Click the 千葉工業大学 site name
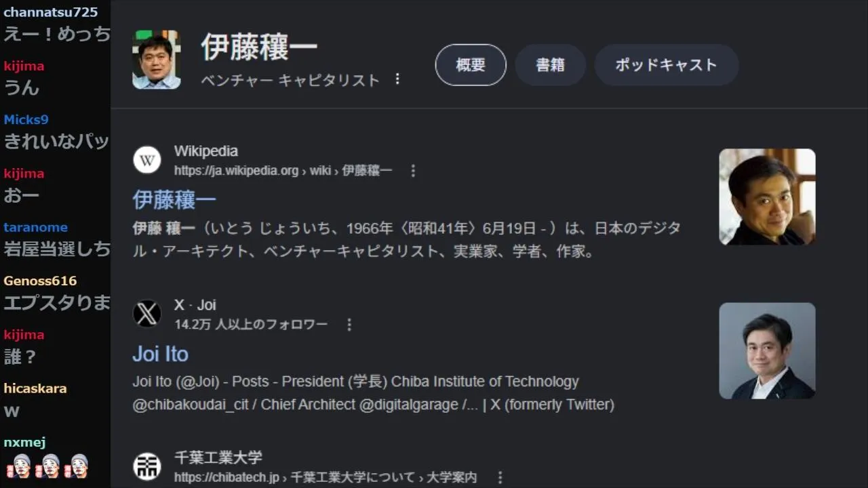 pos(218,457)
